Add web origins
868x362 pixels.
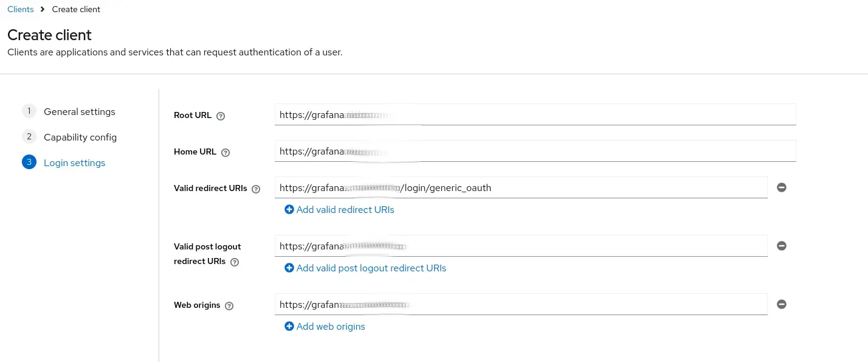tap(325, 326)
